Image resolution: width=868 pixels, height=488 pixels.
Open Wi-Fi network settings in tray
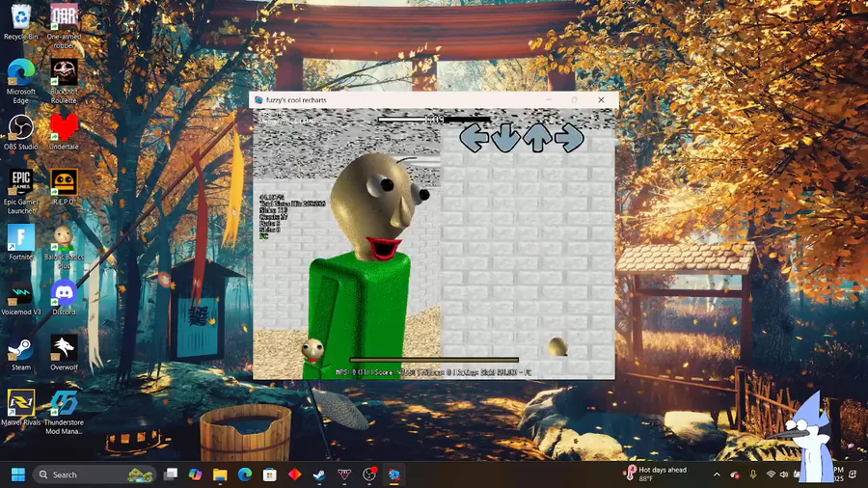coord(771,474)
